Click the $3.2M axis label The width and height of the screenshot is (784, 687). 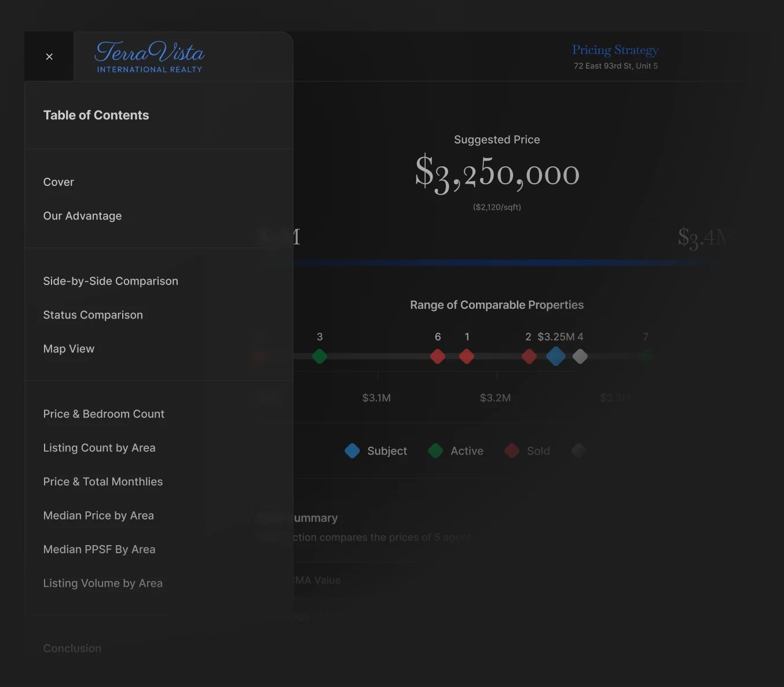[x=495, y=398]
